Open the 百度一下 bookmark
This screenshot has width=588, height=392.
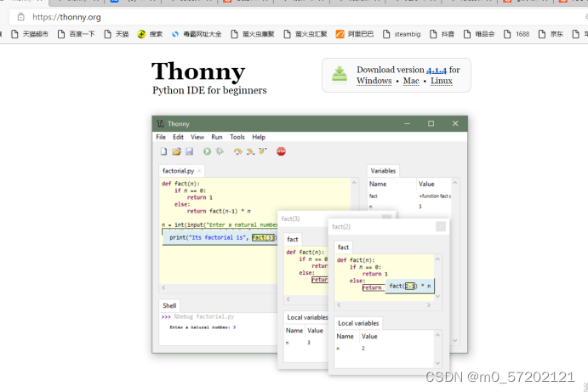(x=76, y=34)
